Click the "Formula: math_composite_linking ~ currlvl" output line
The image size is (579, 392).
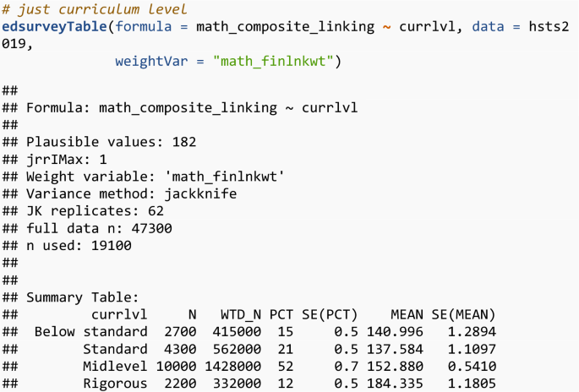[x=192, y=107]
